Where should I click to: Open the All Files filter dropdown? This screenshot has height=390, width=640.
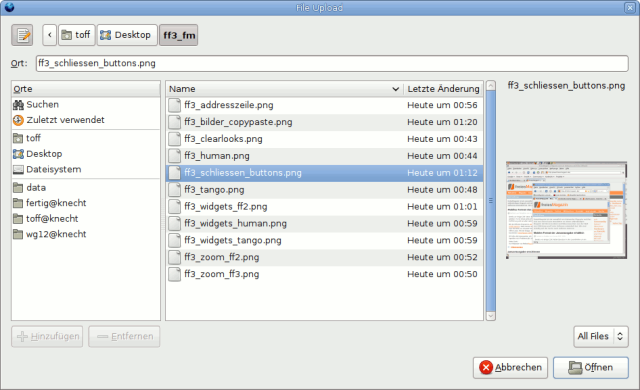point(601,337)
